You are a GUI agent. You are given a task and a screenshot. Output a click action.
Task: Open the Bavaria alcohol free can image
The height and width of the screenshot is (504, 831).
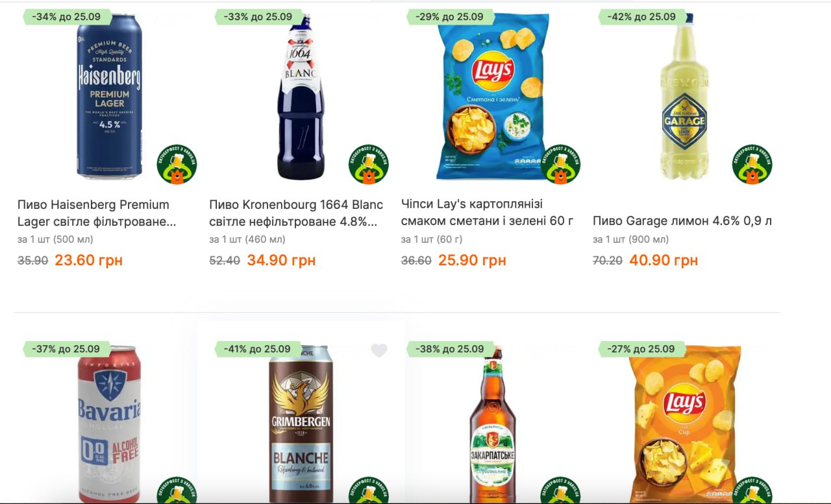[109, 424]
